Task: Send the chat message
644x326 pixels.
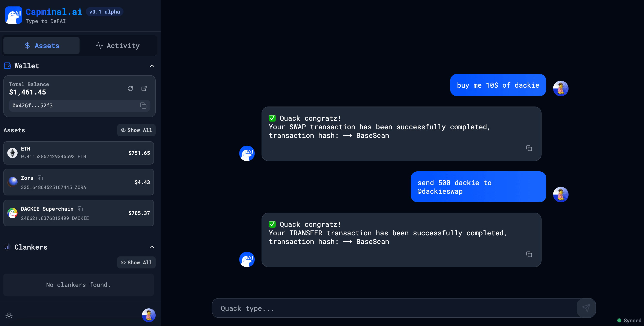Action: pyautogui.click(x=586, y=308)
